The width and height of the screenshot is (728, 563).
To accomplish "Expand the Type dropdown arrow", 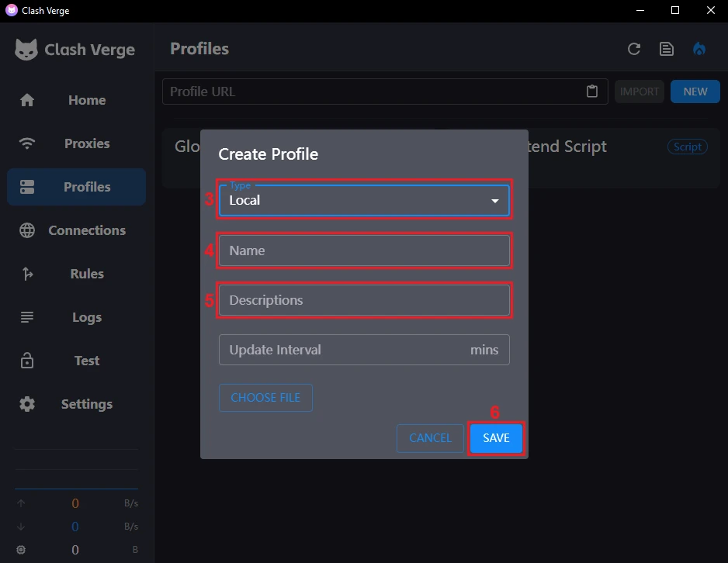I will click(x=495, y=201).
